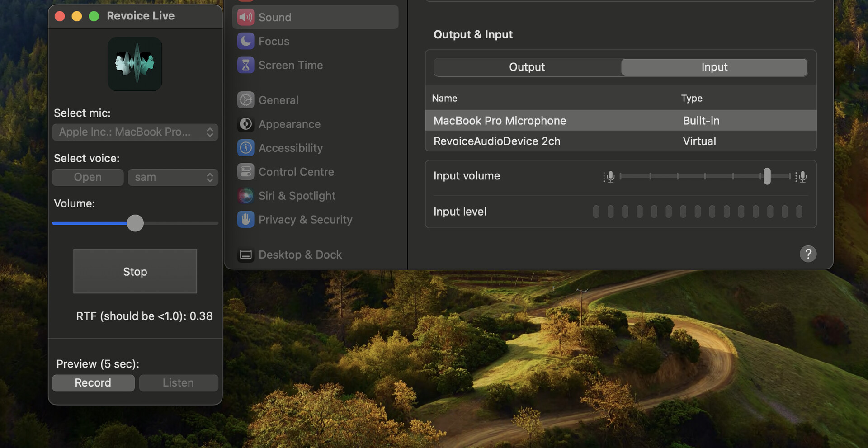Viewport: 868px width, 448px height.
Task: Open the Select mic dropdown
Action: [135, 132]
